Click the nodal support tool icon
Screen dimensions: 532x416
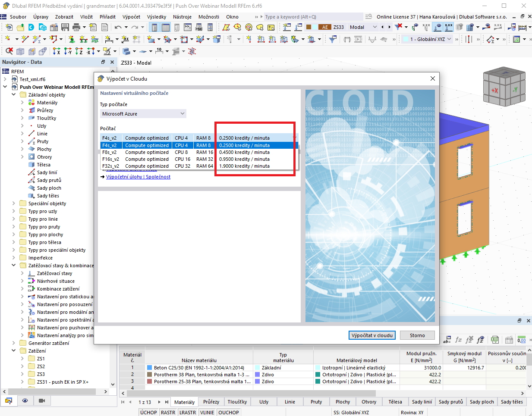point(72,39)
